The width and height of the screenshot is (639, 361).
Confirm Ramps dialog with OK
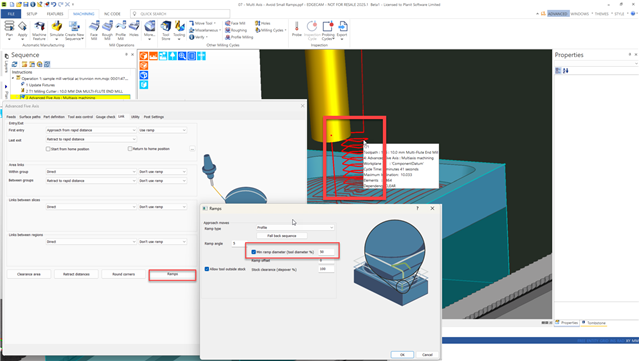click(402, 354)
